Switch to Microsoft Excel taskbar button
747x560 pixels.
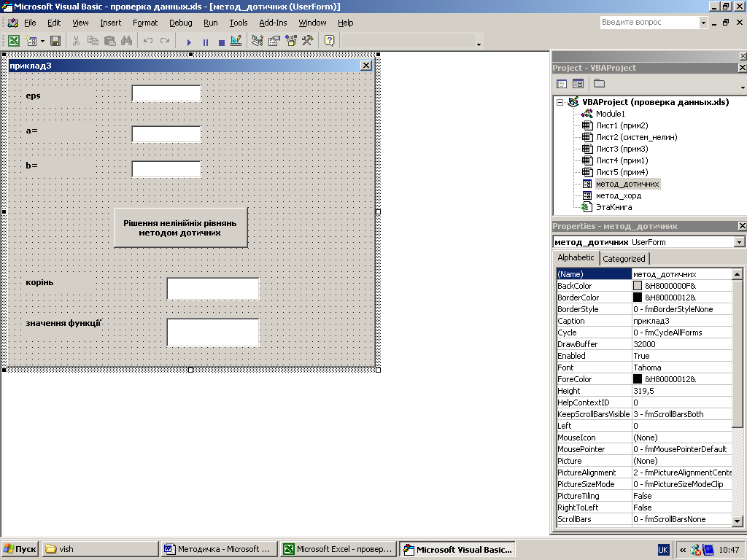(x=339, y=549)
